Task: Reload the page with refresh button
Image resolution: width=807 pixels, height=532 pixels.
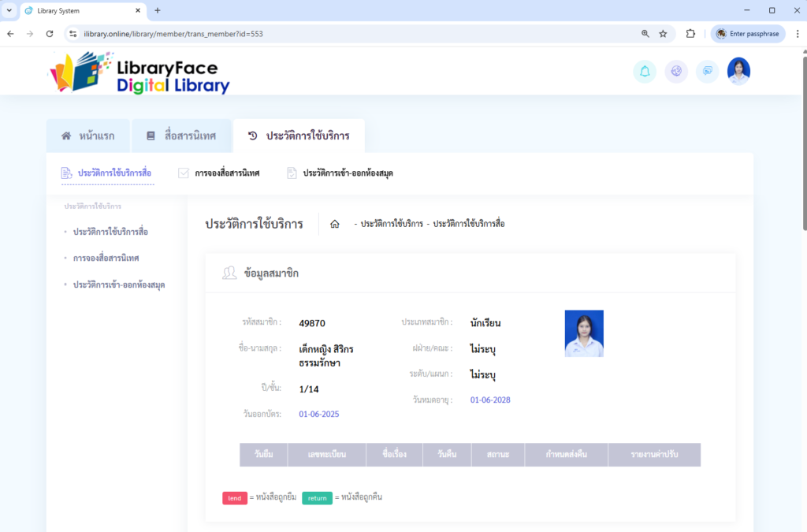Action: click(50, 34)
